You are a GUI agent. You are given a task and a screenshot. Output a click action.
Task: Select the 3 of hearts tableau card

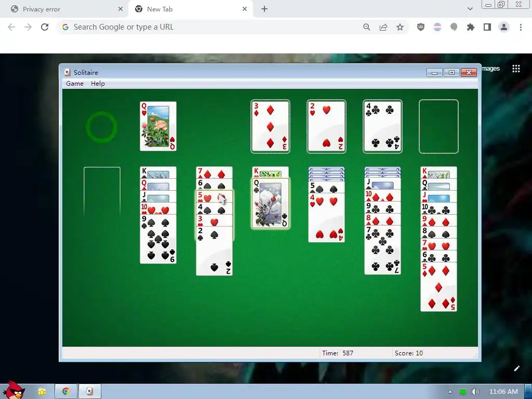pyautogui.click(x=215, y=220)
